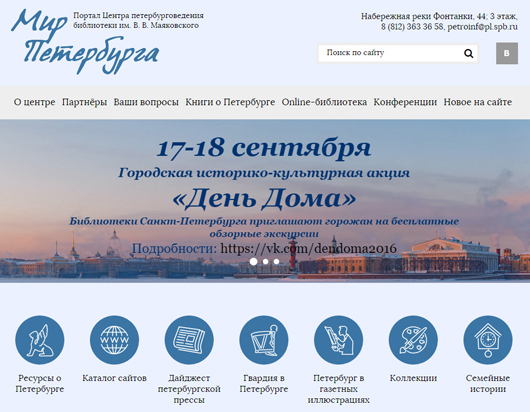Open the cuckoo clock Семейные истории icon

488,340
